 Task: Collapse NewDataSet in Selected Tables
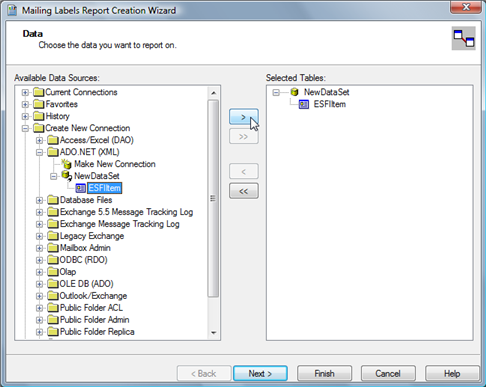pyautogui.click(x=276, y=92)
